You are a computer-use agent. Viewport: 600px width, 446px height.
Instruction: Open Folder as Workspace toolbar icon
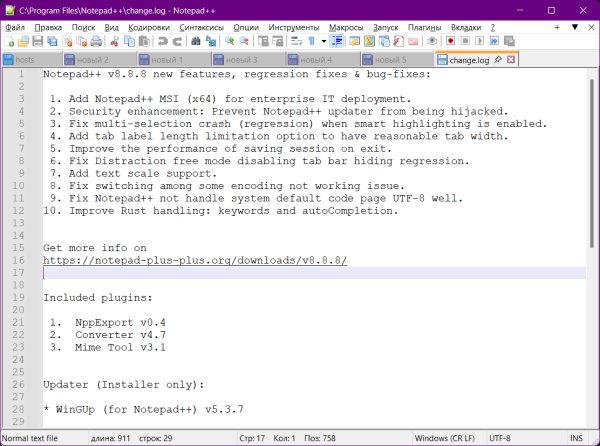(x=413, y=41)
